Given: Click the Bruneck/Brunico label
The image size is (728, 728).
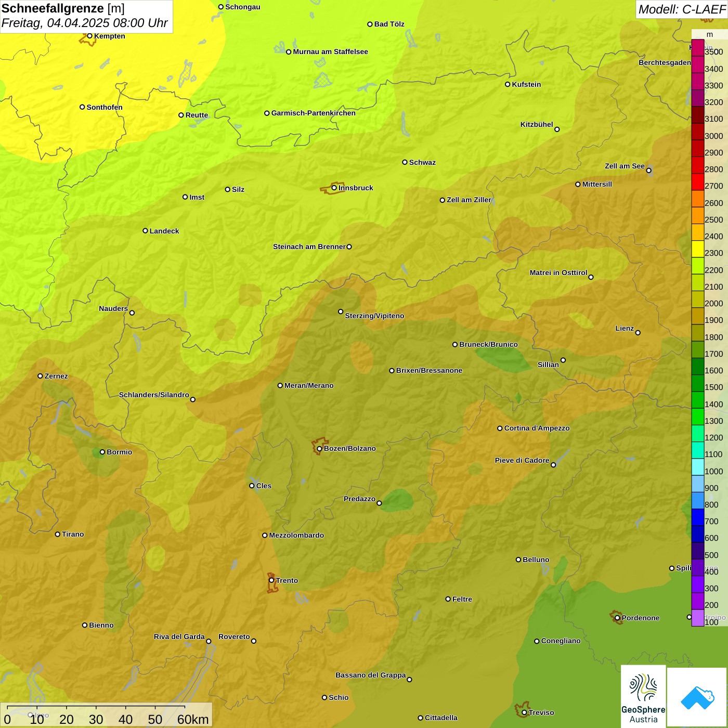Looking at the screenshot, I should click(x=489, y=344).
